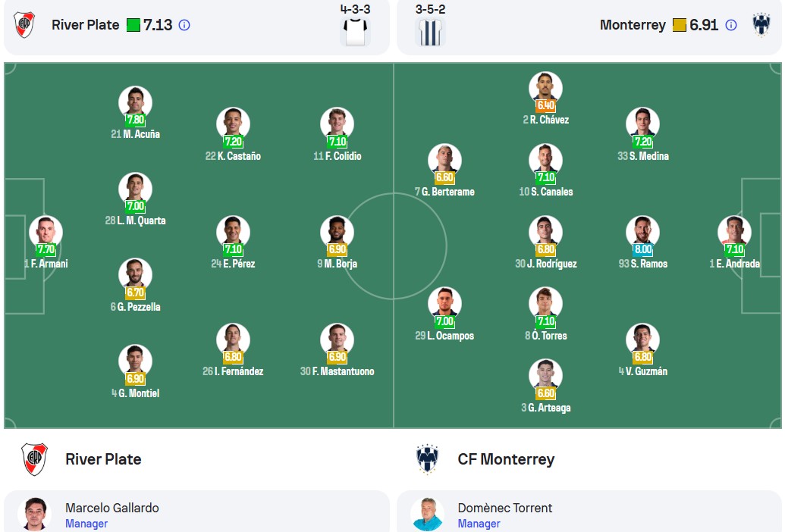Screen dimensions: 785x532
Task: Click CF Monterrey badge below the pitch
Action: 427,459
